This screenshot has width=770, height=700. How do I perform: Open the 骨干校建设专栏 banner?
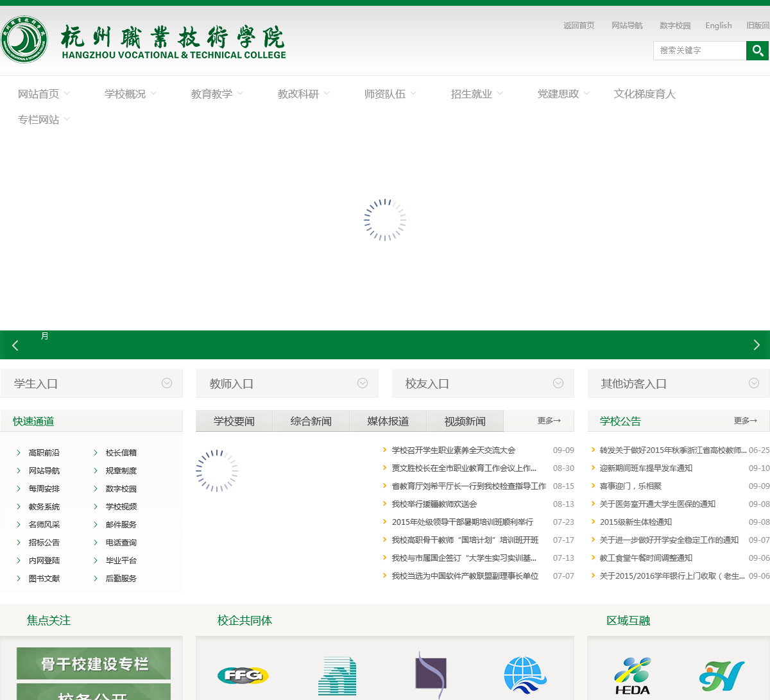pos(94,663)
